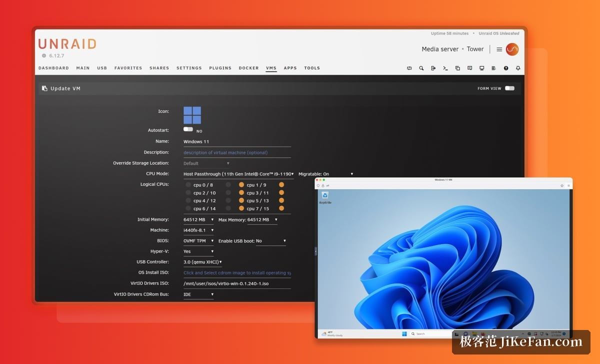Disable logical cpu 1 checkbox
Screen dimensions: 600x364
[241, 185]
